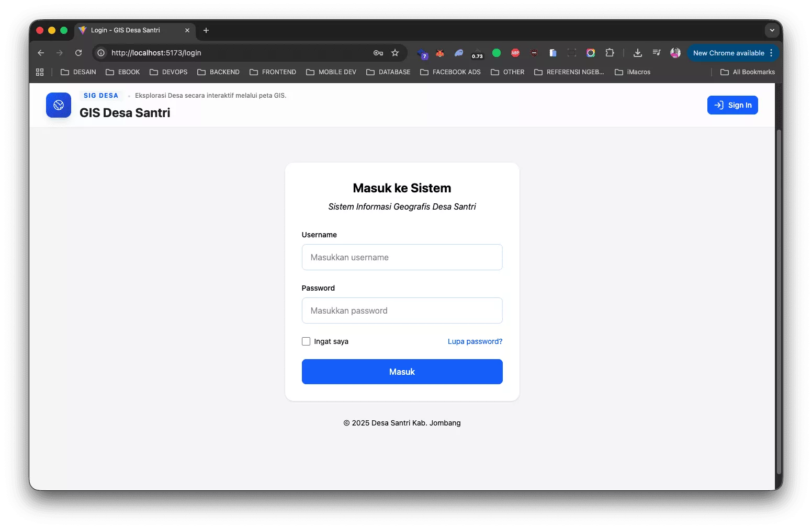Open the apps grid icon in bookmarks bar

click(40, 72)
